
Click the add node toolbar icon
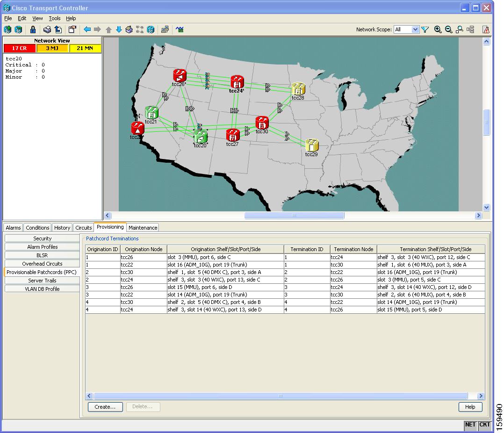[7, 29]
